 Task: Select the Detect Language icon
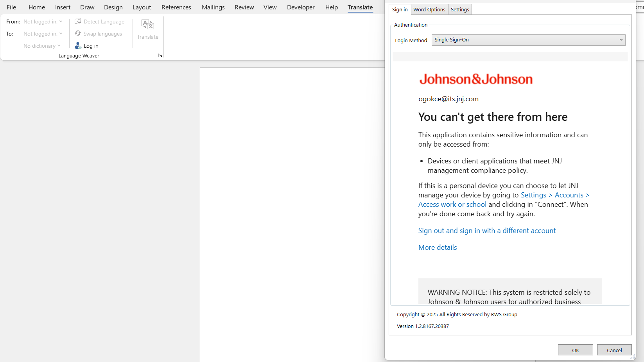(79, 21)
